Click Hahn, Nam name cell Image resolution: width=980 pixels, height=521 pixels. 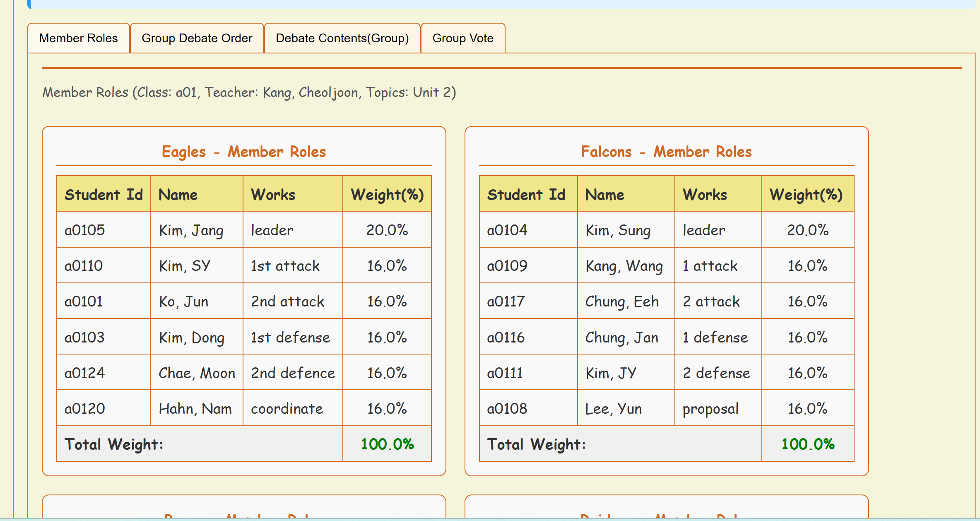195,408
